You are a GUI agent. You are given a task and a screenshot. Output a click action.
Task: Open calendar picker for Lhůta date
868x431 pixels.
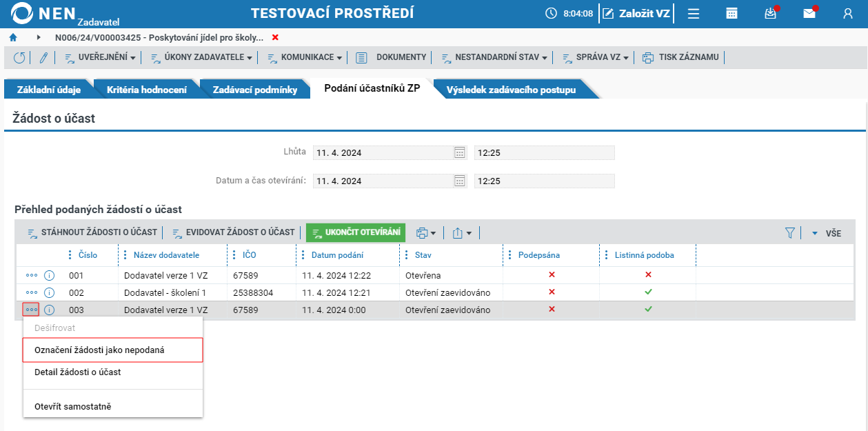[x=460, y=152]
